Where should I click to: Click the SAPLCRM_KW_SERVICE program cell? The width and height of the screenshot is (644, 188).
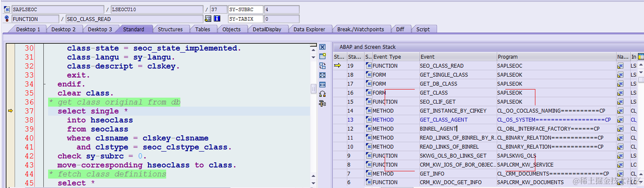pos(556,164)
